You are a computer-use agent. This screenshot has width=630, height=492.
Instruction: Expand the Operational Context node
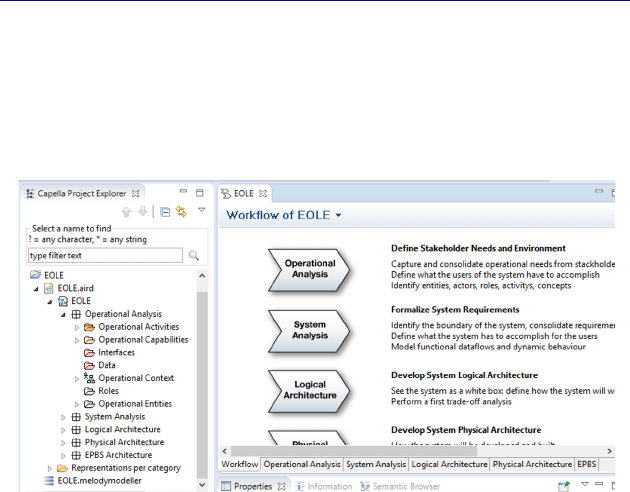tap(77, 379)
